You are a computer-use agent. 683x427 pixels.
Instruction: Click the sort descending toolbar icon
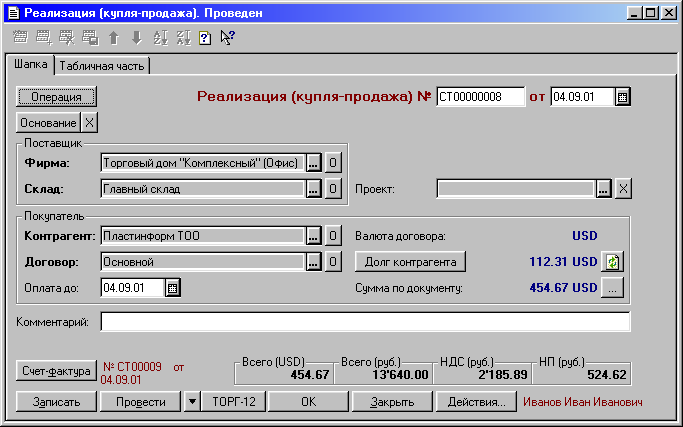(x=184, y=38)
